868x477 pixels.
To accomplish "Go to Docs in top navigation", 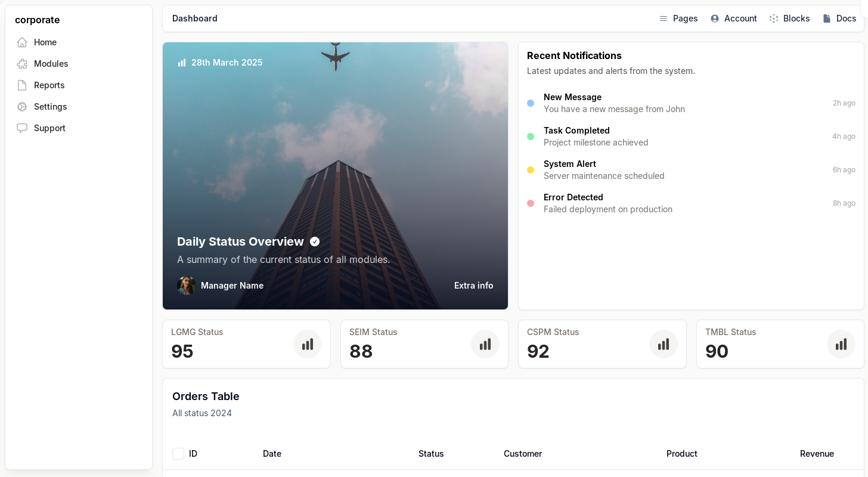I will [839, 18].
